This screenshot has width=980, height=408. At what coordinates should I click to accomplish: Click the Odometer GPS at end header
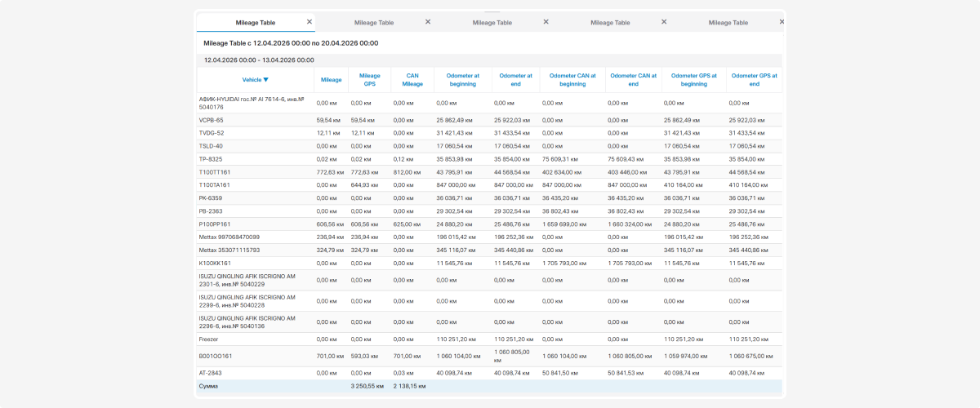(x=755, y=80)
